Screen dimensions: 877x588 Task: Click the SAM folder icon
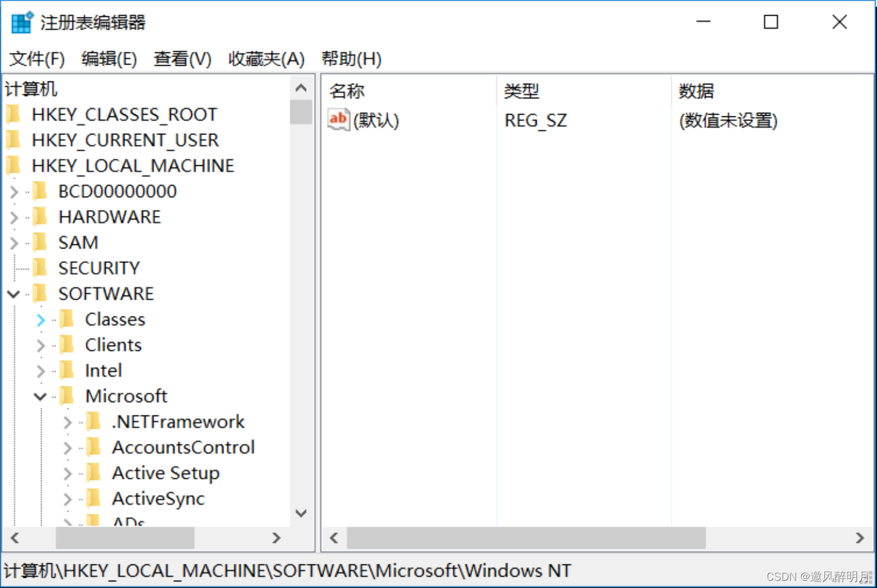[40, 242]
